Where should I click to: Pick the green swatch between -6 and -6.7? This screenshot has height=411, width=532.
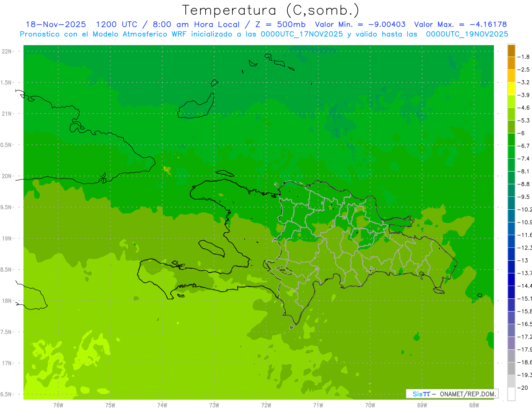pyautogui.click(x=511, y=140)
